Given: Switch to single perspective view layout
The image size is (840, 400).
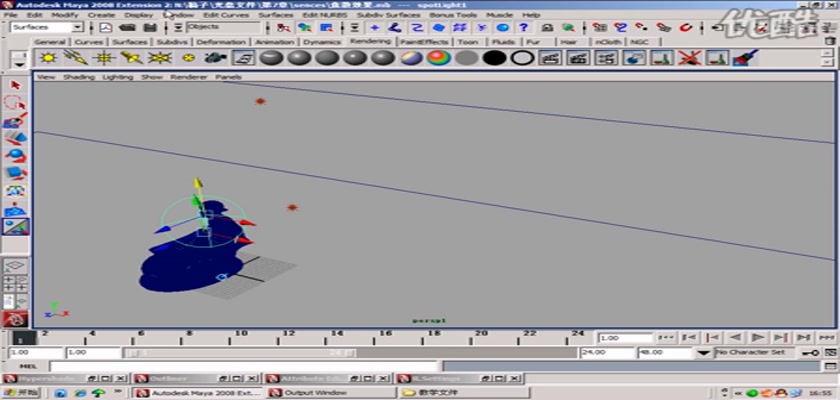Looking at the screenshot, I should 16,266.
